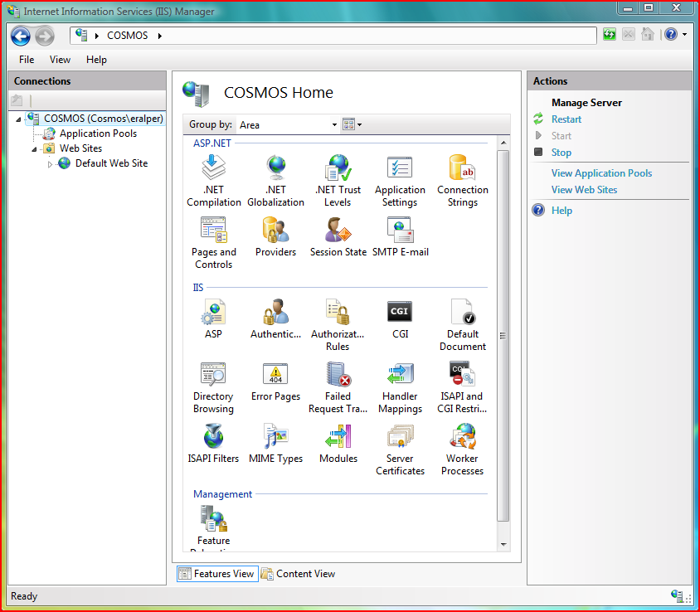Image resolution: width=700 pixels, height=612 pixels.
Task: Select COSMOS (Cosmos\eralper) server node
Action: (103, 119)
